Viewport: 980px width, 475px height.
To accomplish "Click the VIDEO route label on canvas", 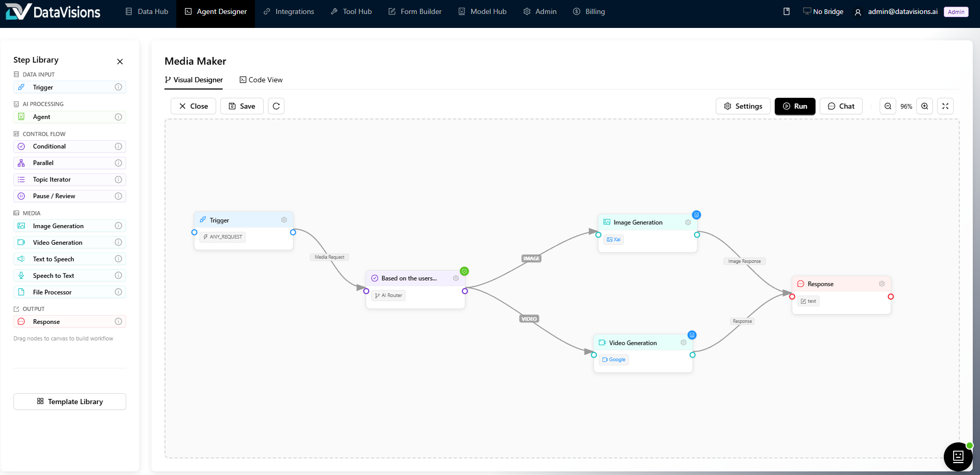I will click(x=529, y=319).
